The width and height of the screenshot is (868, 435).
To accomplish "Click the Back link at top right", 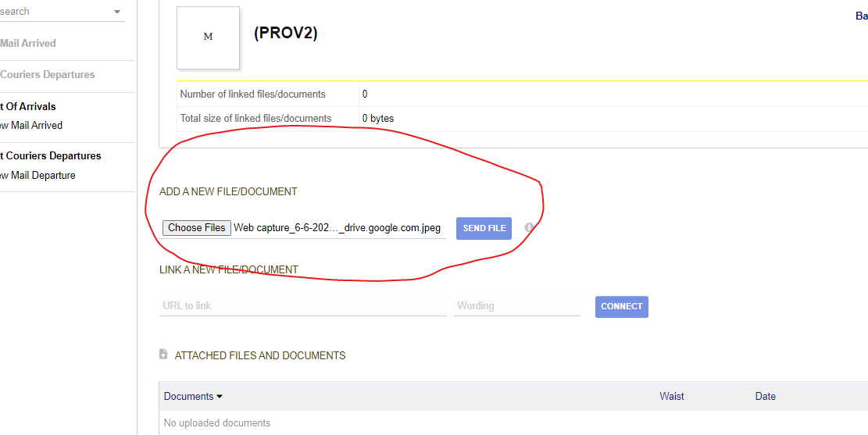I will pyautogui.click(x=861, y=16).
